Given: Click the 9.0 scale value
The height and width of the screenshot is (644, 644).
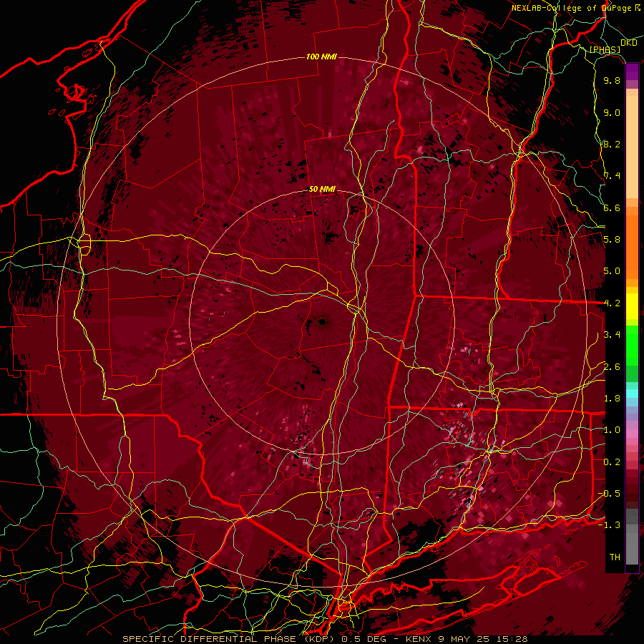Looking at the screenshot, I should click(x=612, y=113).
